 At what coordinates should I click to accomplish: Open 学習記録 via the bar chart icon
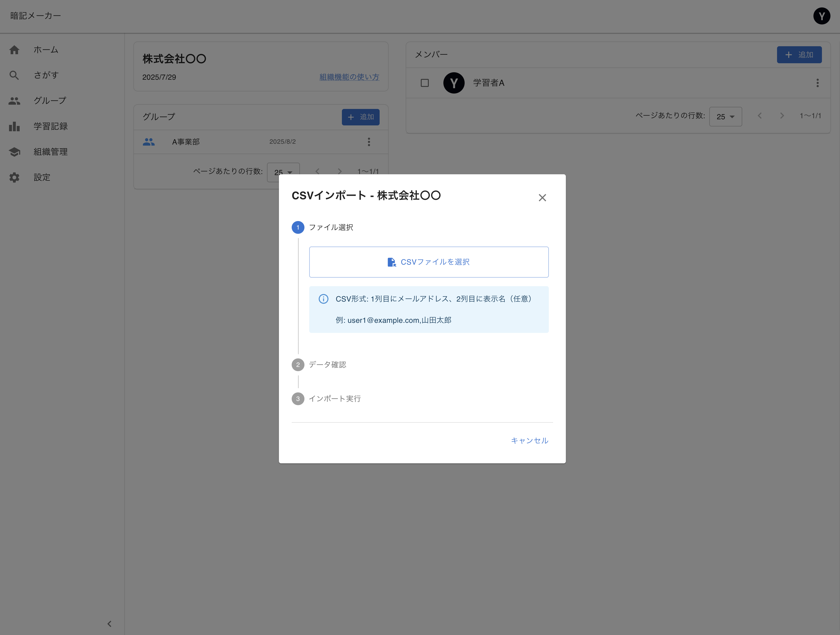[14, 126]
